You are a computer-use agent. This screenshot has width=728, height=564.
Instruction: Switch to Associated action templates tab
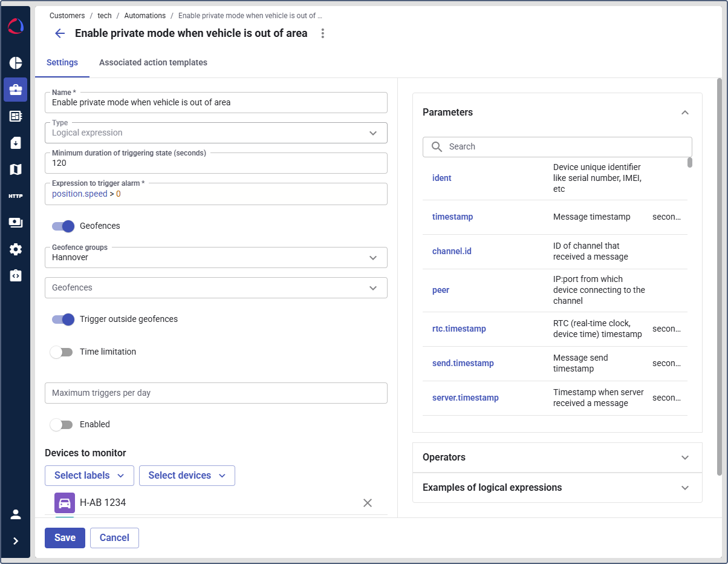[153, 62]
